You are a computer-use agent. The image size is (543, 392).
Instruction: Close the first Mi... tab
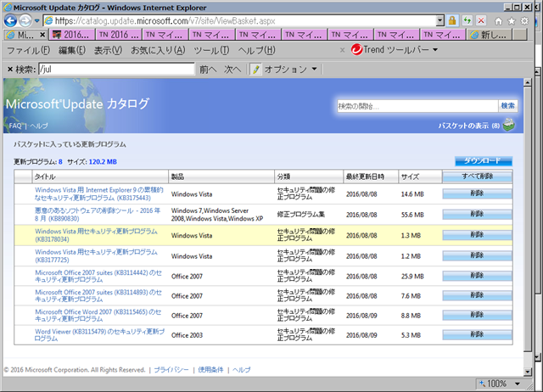42,35
